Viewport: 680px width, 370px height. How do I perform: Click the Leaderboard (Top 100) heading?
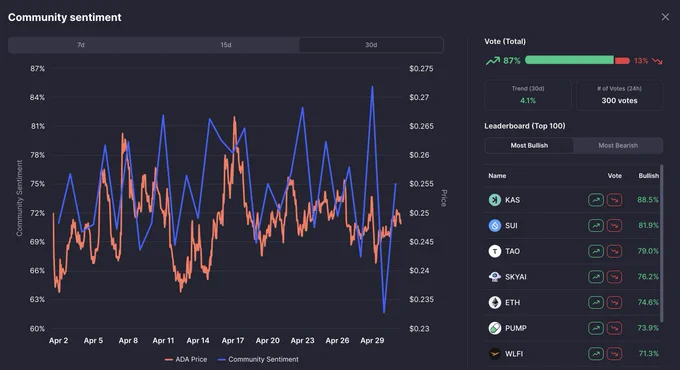[525, 126]
